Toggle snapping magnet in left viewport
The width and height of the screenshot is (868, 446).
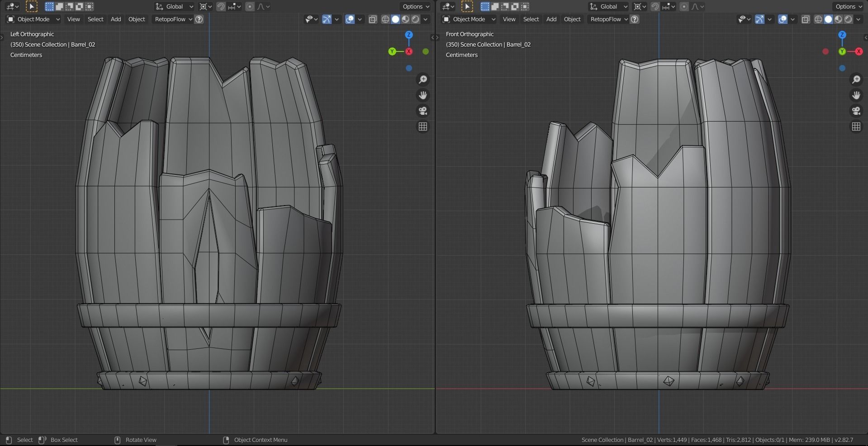(x=221, y=6)
